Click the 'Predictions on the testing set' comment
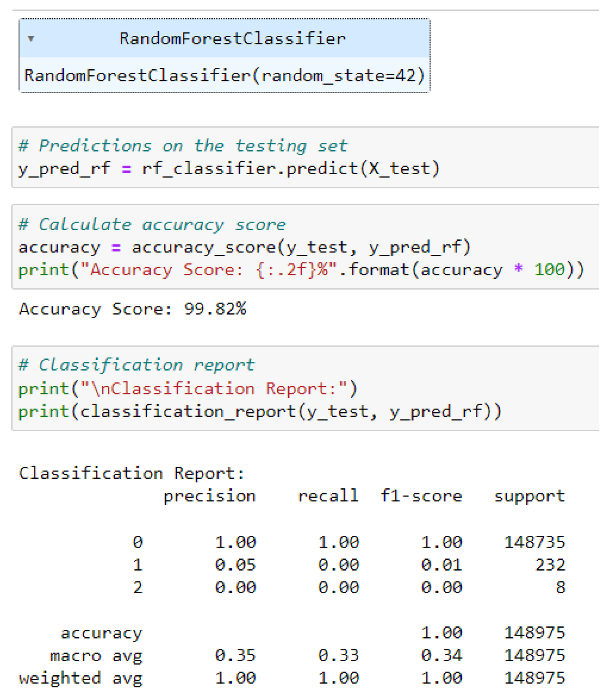Screen dimensions: 612x700 [182, 146]
